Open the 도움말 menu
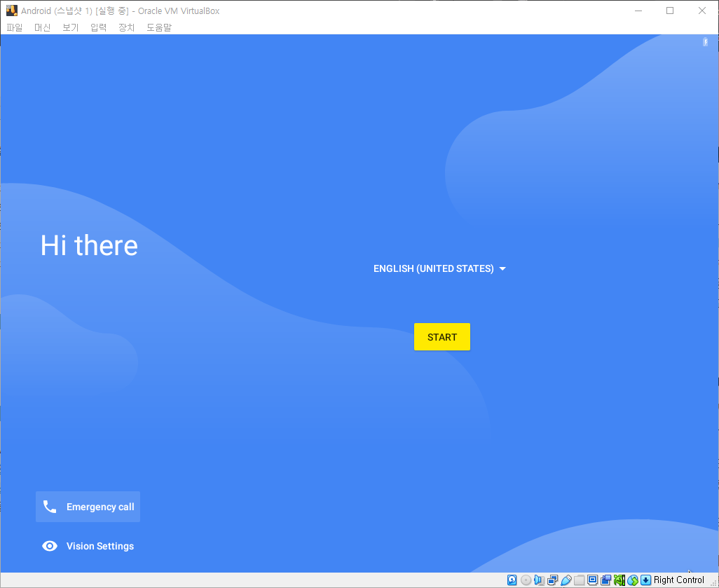 pos(159,27)
